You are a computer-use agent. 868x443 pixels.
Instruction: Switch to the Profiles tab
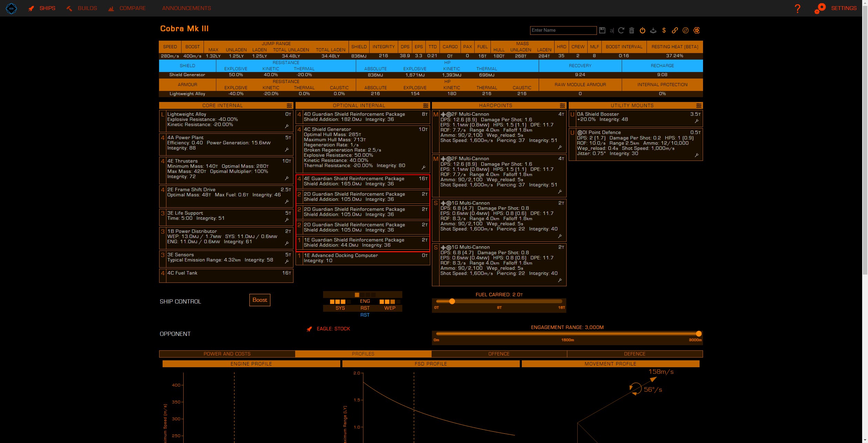tap(363, 354)
